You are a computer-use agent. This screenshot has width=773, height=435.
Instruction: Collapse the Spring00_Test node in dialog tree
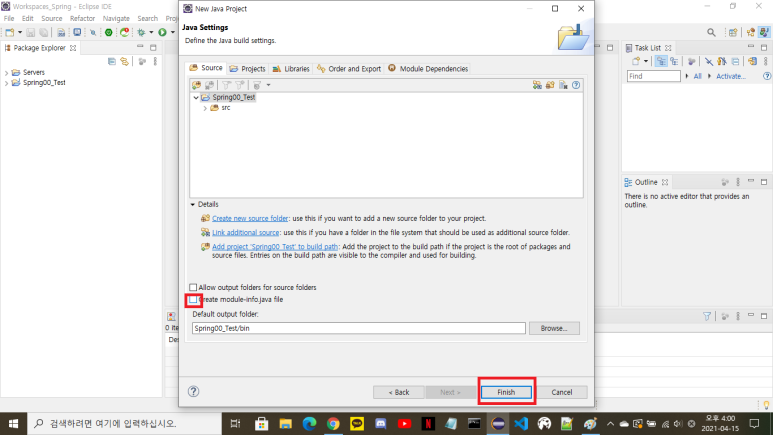pos(196,98)
